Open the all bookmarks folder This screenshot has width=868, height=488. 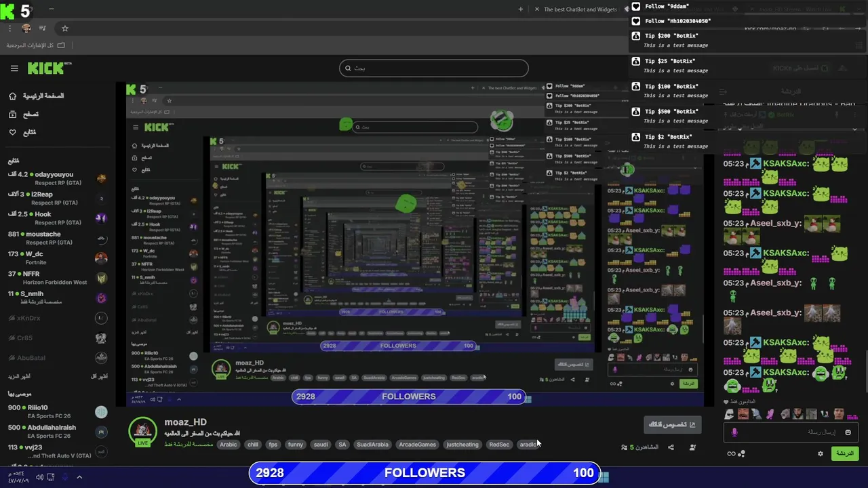coord(36,45)
